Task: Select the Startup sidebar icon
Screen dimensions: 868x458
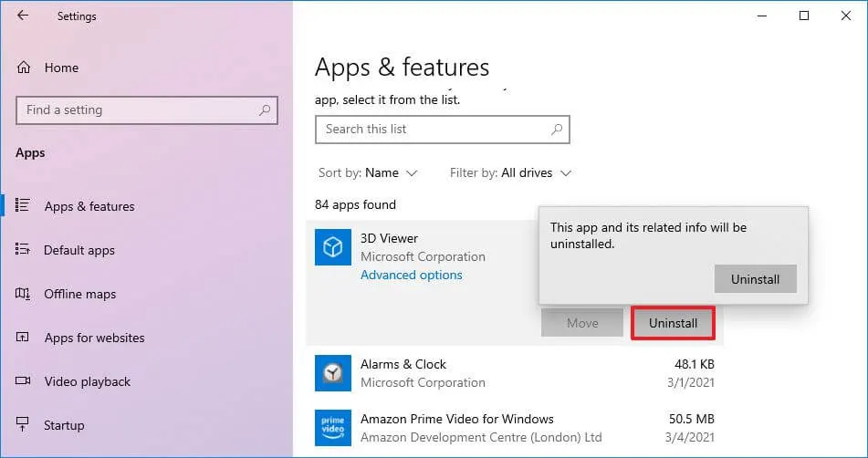Action: point(23,424)
